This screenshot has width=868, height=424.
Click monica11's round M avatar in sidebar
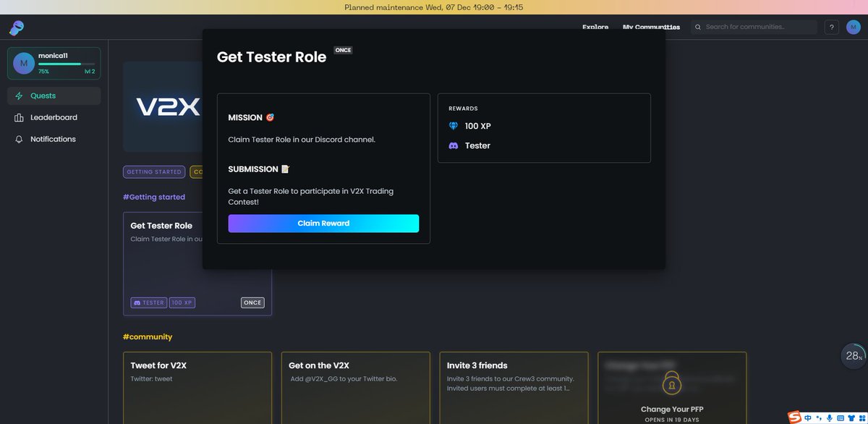(23, 63)
